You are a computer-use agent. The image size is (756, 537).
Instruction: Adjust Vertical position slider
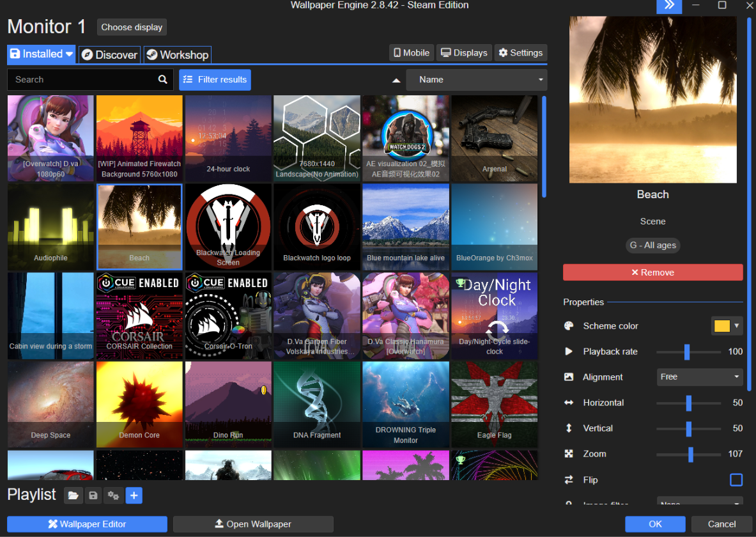point(688,429)
